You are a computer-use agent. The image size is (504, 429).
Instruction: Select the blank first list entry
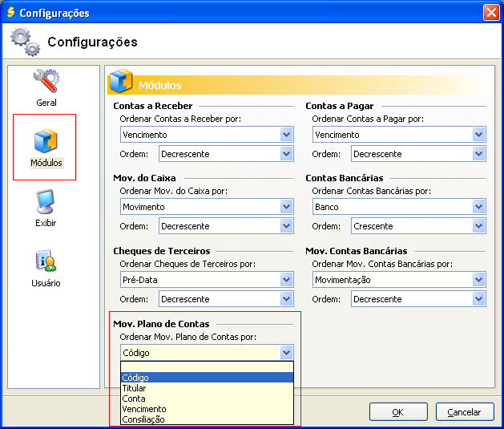tap(207, 367)
